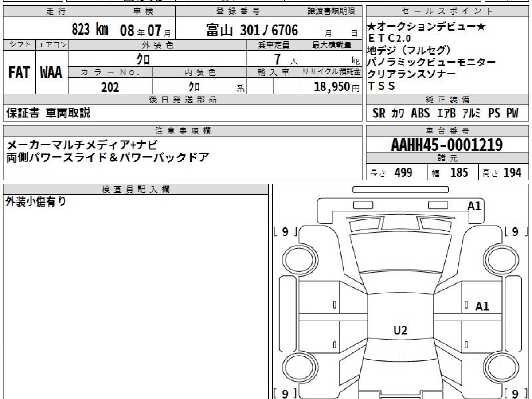The image size is (532, 399).
Task: Click the ★オークションデビュー★ line
Action: pyautogui.click(x=427, y=27)
